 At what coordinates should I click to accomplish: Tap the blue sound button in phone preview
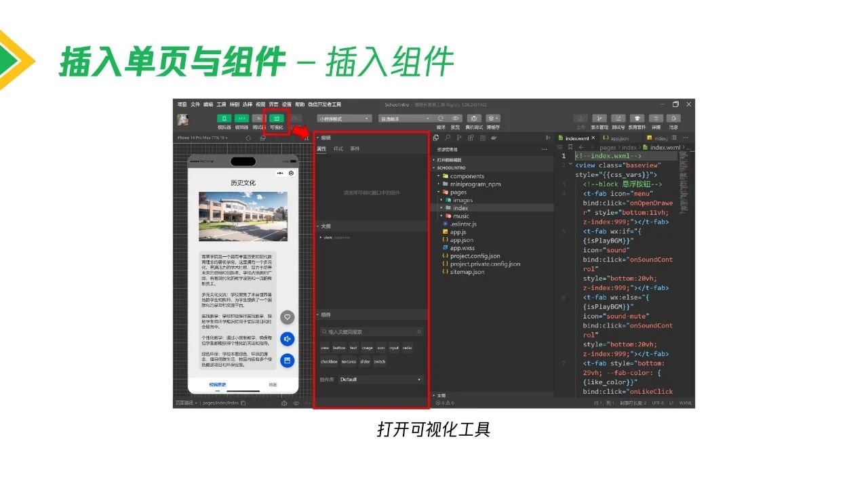pyautogui.click(x=288, y=339)
